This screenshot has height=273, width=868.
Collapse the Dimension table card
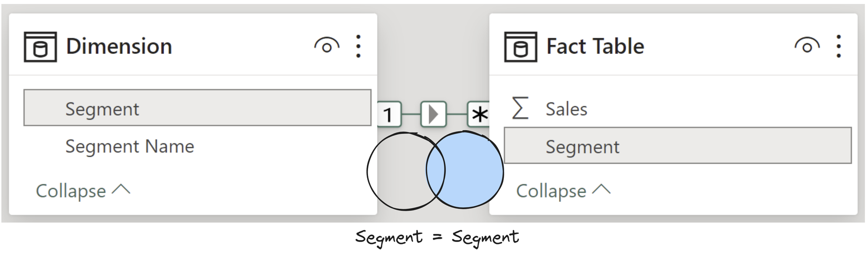pyautogui.click(x=82, y=191)
